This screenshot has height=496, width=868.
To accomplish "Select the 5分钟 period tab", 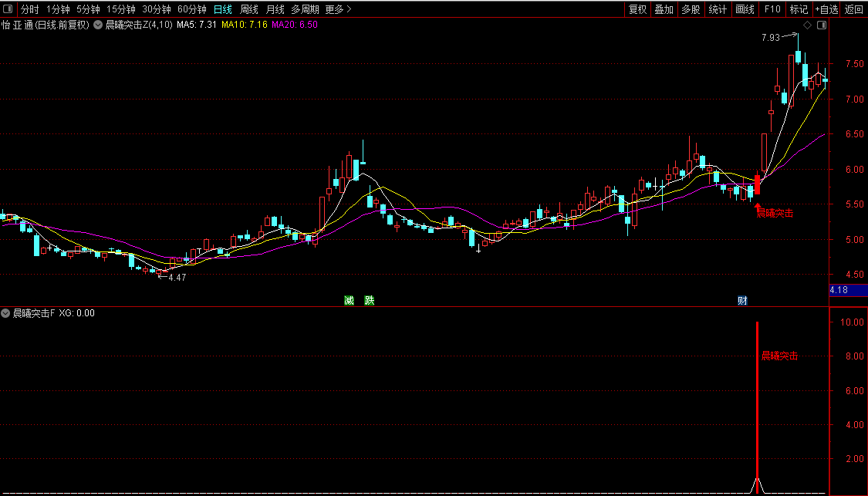I will pos(88,9).
